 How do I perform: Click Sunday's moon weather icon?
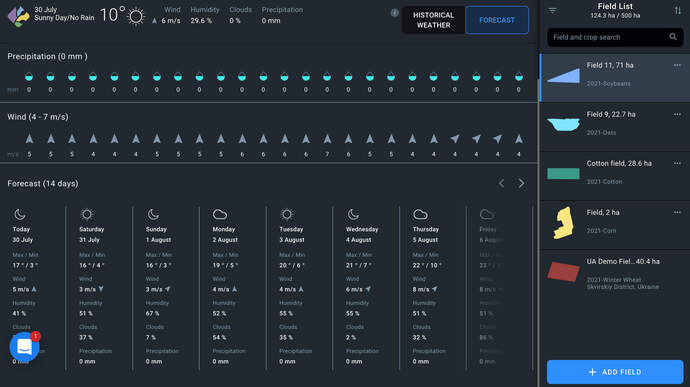tap(153, 214)
